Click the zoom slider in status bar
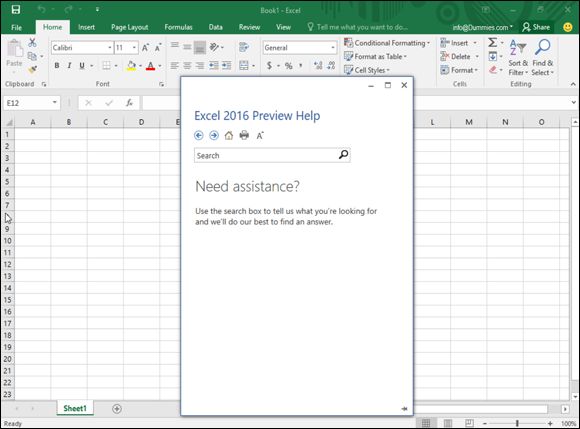This screenshot has height=429, width=580. (x=517, y=423)
